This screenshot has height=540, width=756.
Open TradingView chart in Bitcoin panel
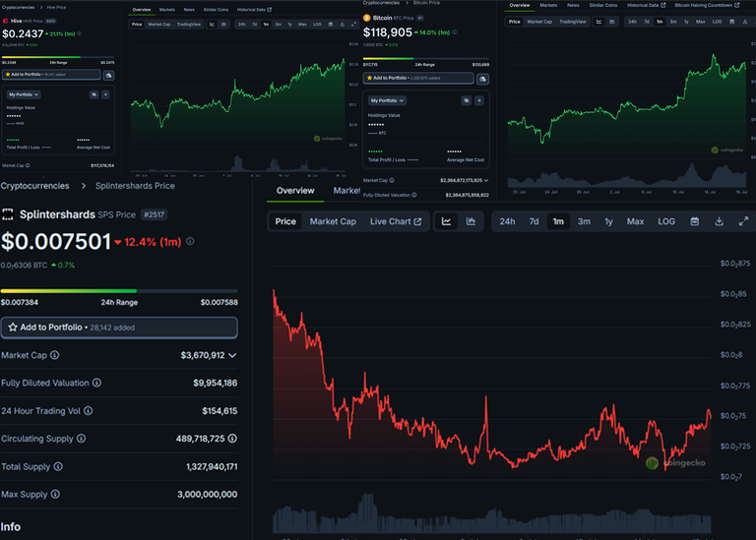573,22
